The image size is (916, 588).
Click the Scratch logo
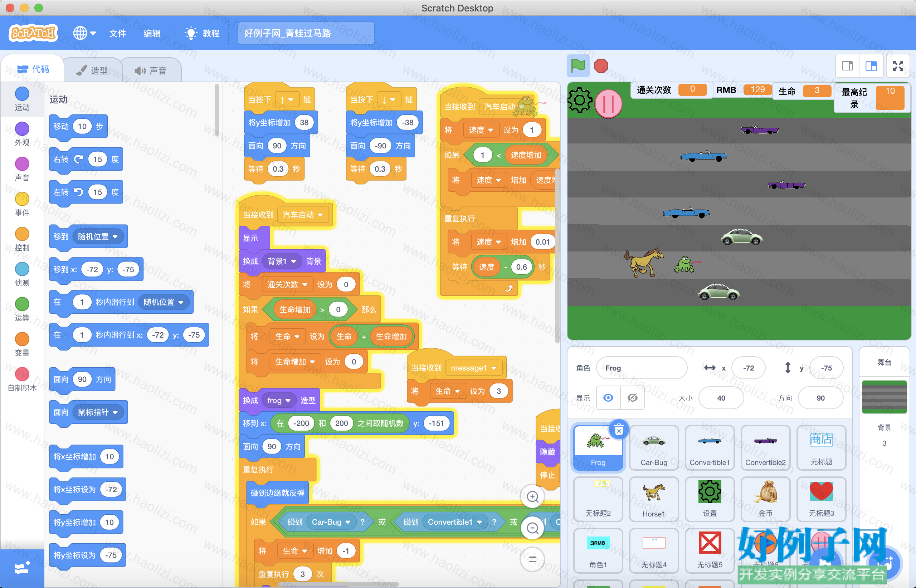tap(34, 33)
